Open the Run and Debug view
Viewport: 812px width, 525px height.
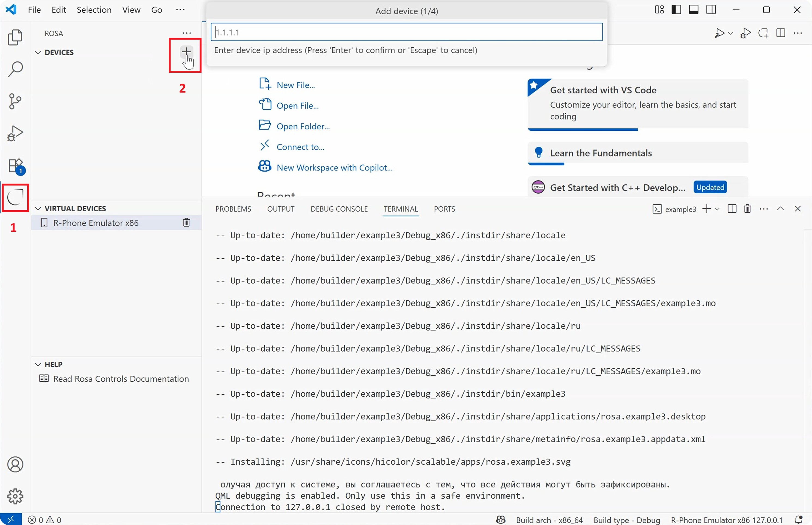coord(15,133)
